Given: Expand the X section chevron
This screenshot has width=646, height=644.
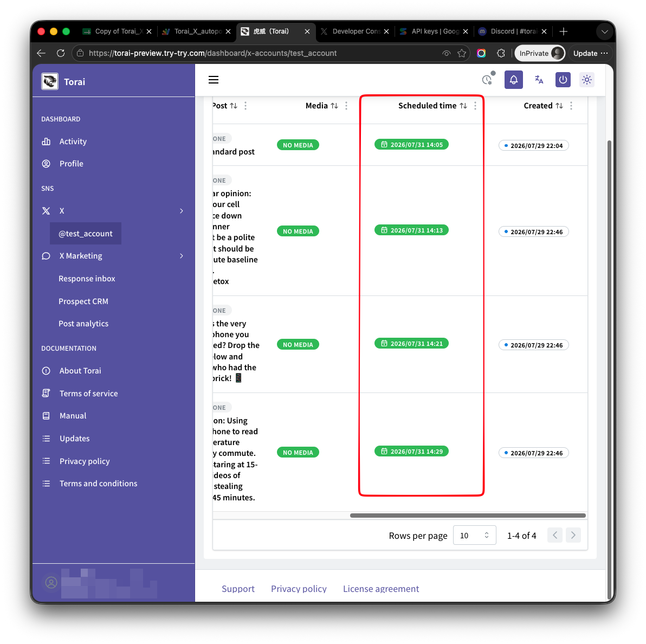Looking at the screenshot, I should 181,211.
